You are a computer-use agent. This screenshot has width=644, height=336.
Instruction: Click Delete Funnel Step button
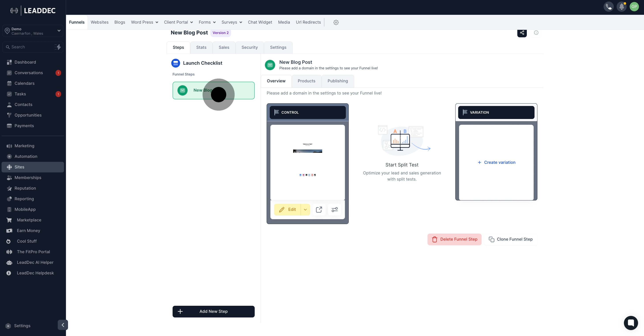pos(454,239)
